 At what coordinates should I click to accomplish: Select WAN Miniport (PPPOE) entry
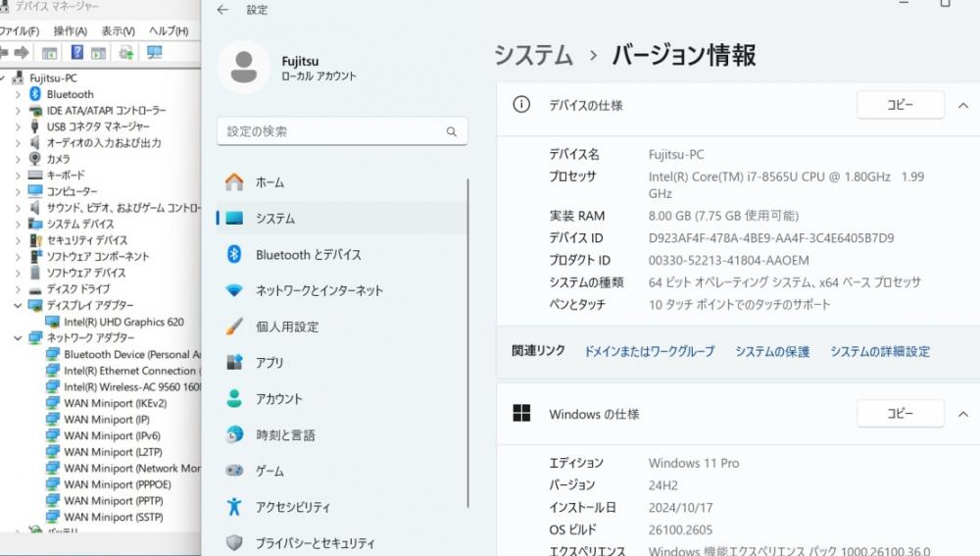tap(118, 484)
